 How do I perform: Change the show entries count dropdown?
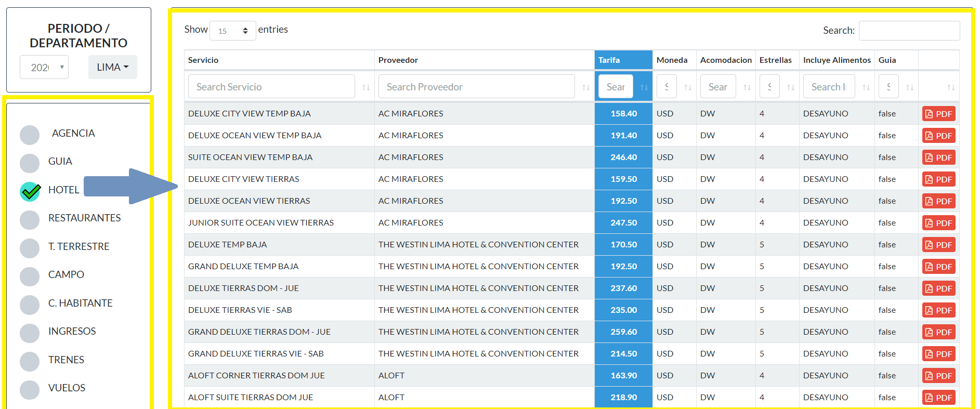pyautogui.click(x=232, y=31)
